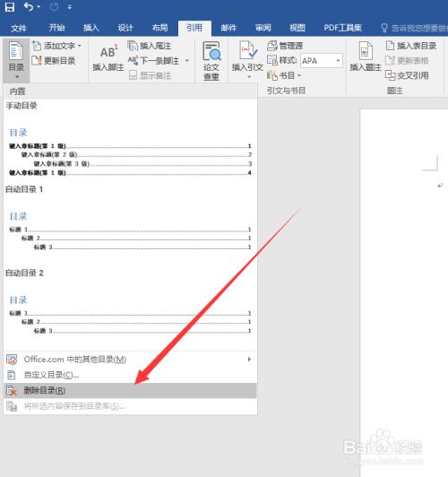Viewport: 448px width, 477px height.
Task: Switch to the 设计 tab
Action: tap(125, 28)
